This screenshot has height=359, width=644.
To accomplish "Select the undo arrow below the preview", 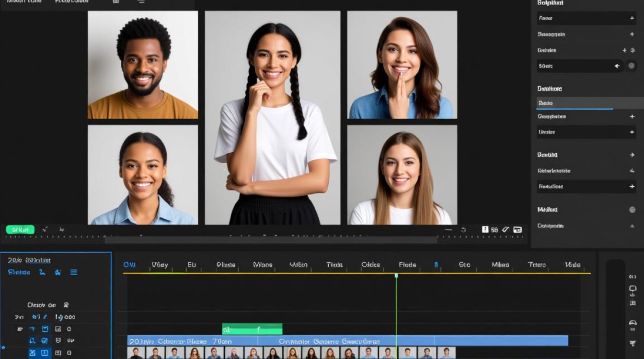I will pyautogui.click(x=463, y=230).
